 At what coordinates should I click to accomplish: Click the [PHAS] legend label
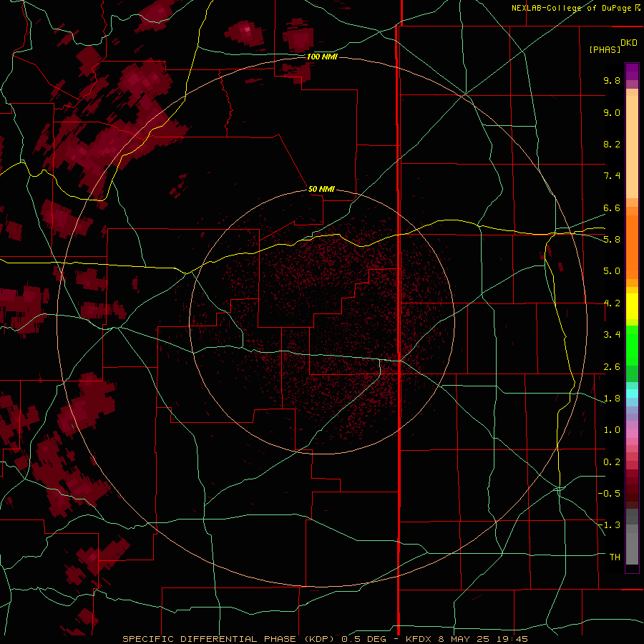point(605,49)
